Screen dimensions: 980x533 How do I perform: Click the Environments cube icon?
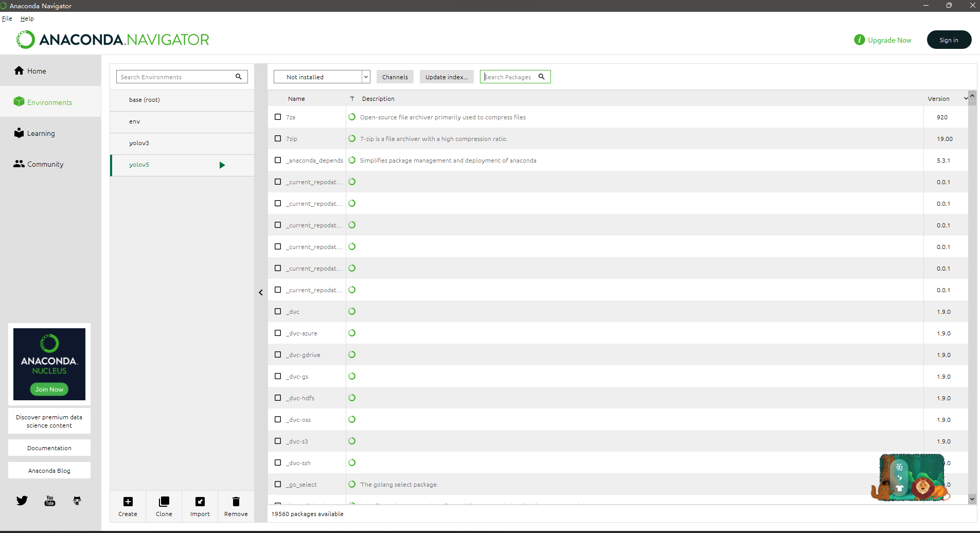point(19,102)
